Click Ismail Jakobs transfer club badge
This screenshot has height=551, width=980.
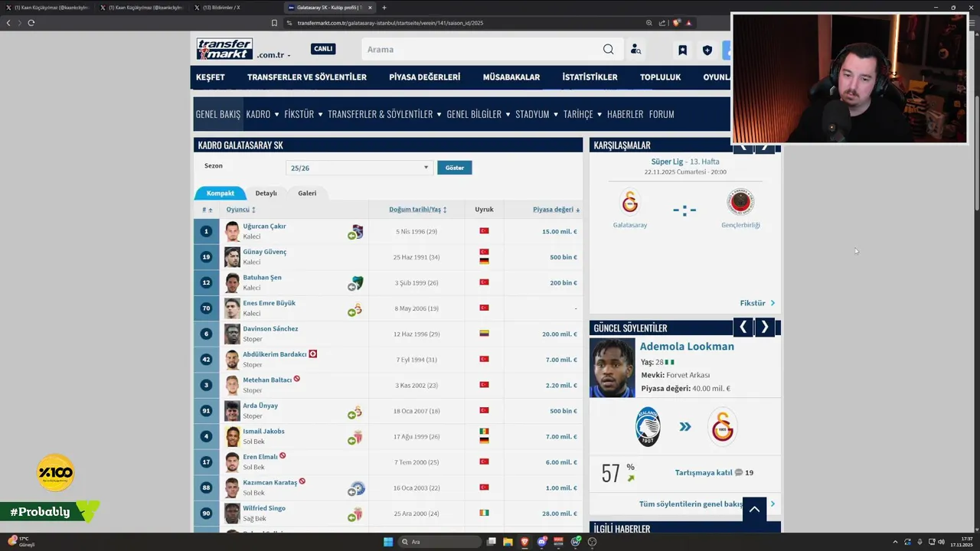358,437
